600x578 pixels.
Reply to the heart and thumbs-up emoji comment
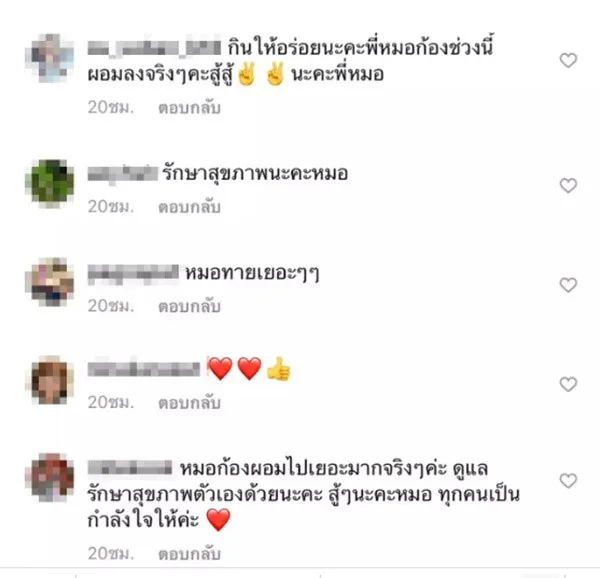189,403
